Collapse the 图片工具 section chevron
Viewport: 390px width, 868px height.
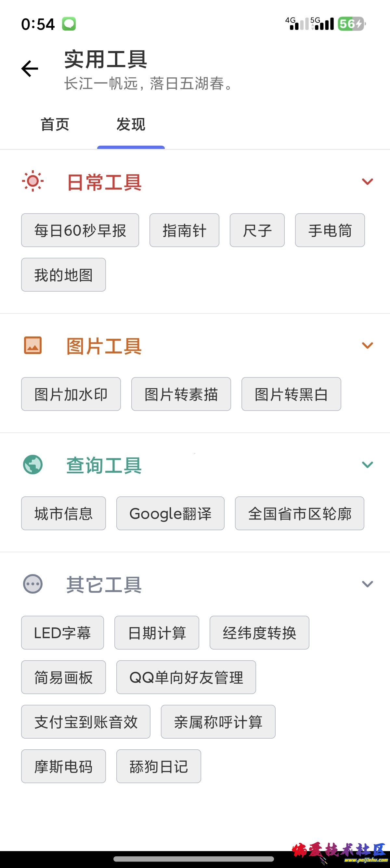[x=367, y=345]
